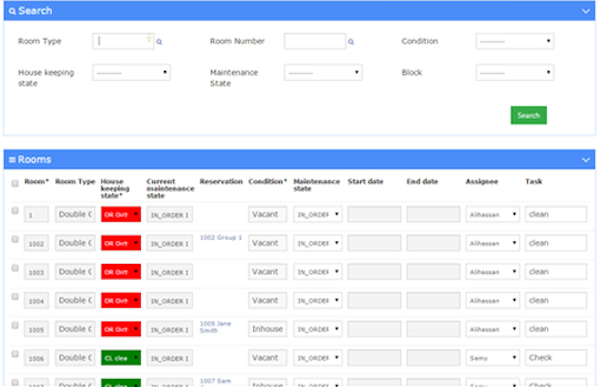Click the Rooms panel list icon
Image resolution: width=600 pixels, height=387 pixels.
point(12,160)
